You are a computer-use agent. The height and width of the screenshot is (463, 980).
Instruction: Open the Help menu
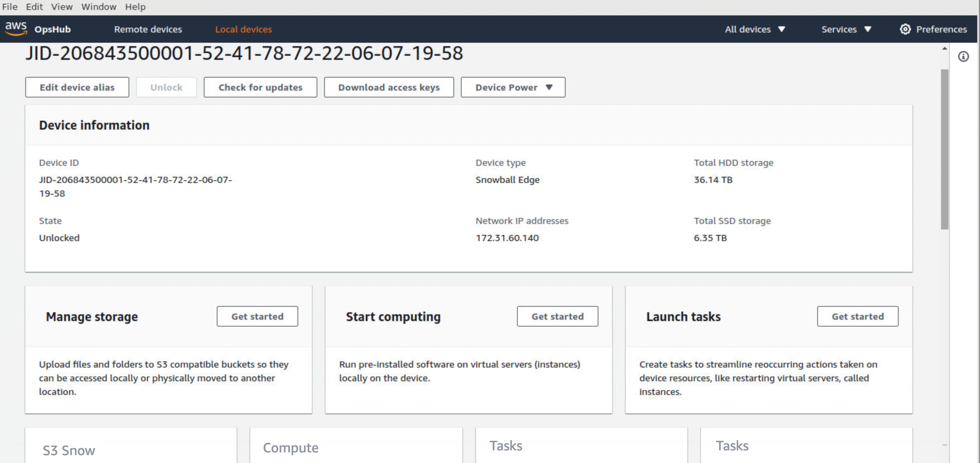[135, 7]
